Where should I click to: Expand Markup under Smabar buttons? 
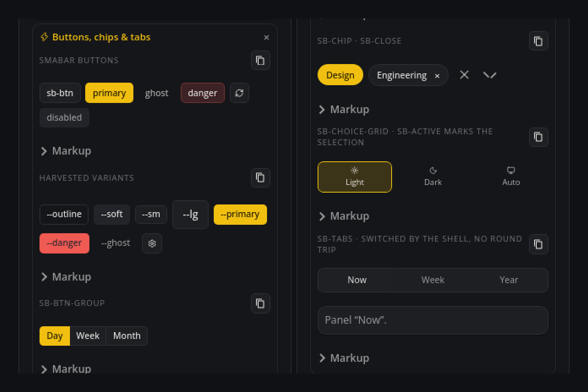pyautogui.click(x=66, y=151)
